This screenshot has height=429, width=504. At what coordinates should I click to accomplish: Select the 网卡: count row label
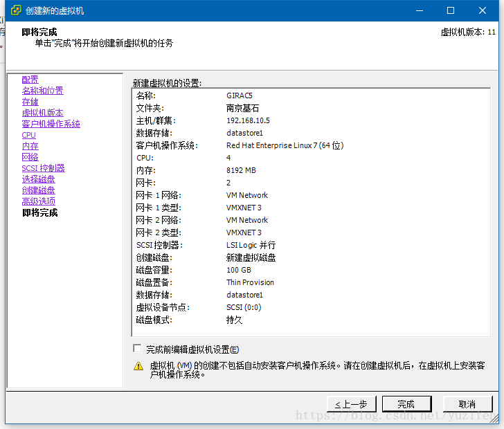[x=146, y=183]
